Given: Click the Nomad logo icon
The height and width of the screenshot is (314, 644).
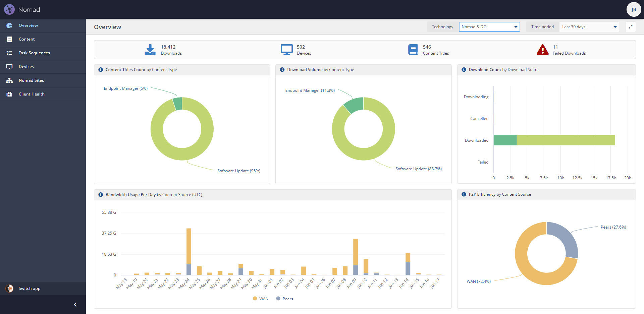Looking at the screenshot, I should coord(9,9).
